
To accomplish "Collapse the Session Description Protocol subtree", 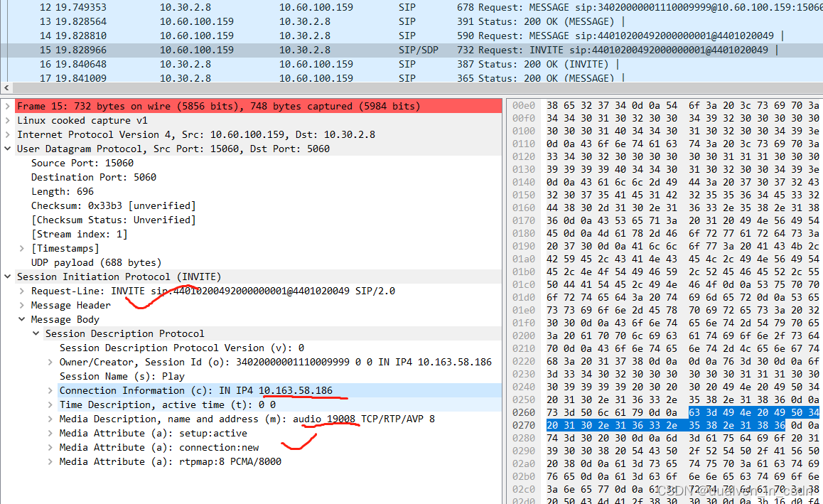I will pyautogui.click(x=36, y=333).
